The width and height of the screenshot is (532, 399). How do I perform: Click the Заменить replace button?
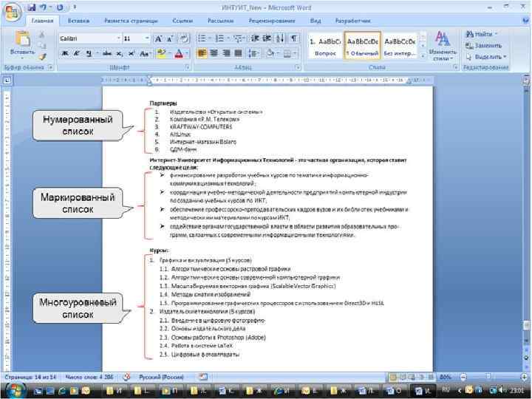click(484, 45)
